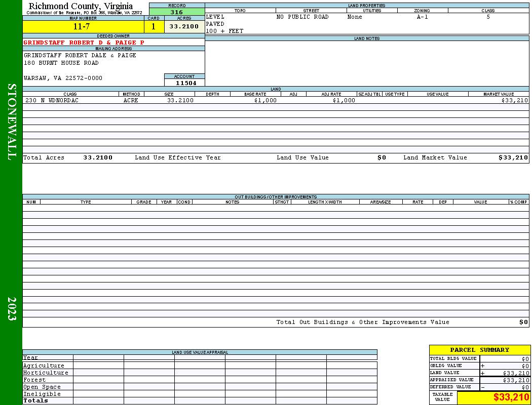Click the zoning value A-1
This screenshot has width=532, height=405.
click(423, 17)
